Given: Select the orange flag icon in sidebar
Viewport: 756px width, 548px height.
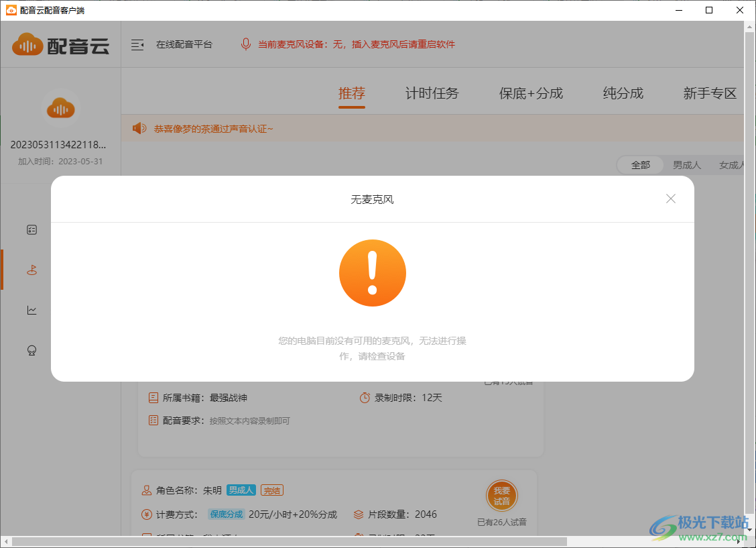Looking at the screenshot, I should (31, 270).
